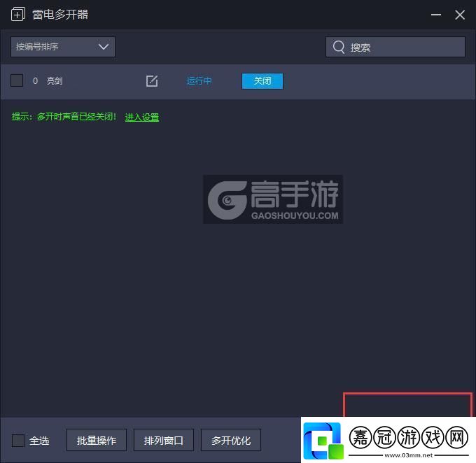The width and height of the screenshot is (476, 463).
Task: Close the 雷电多开器 window
Action: click(460, 15)
